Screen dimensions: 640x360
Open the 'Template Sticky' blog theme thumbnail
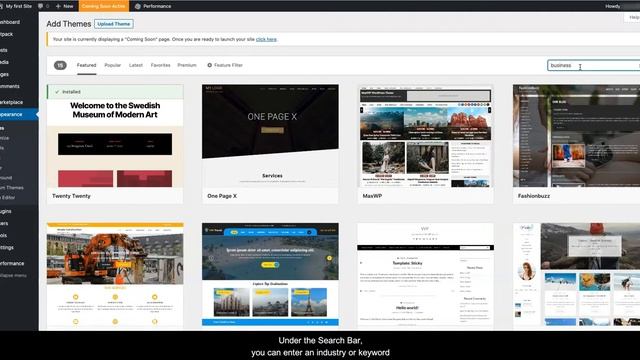[x=425, y=274]
